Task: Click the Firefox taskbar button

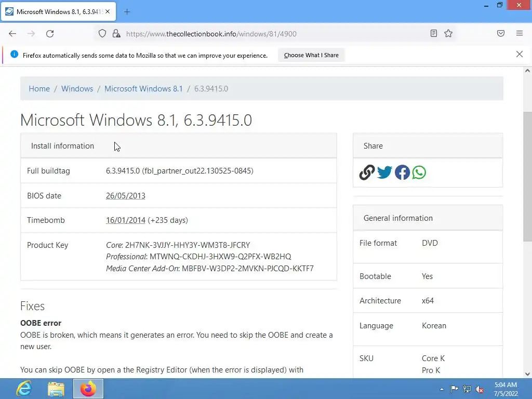Action: pyautogui.click(x=88, y=389)
